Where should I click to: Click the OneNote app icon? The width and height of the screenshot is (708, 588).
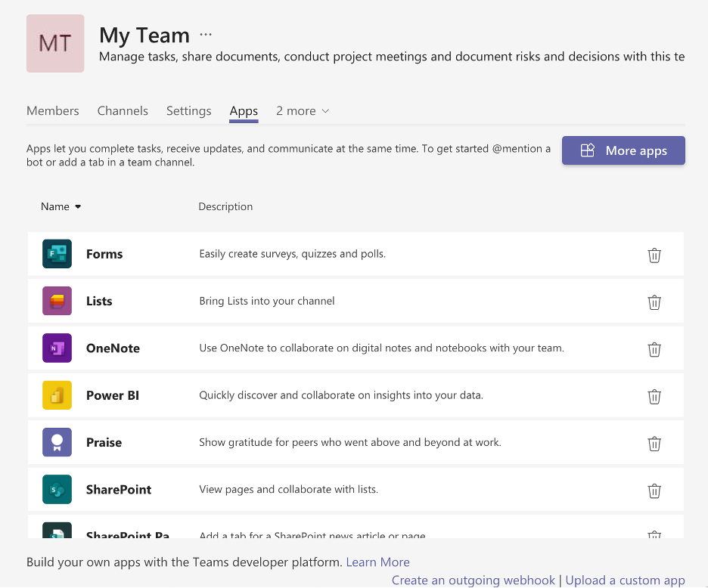click(x=57, y=348)
